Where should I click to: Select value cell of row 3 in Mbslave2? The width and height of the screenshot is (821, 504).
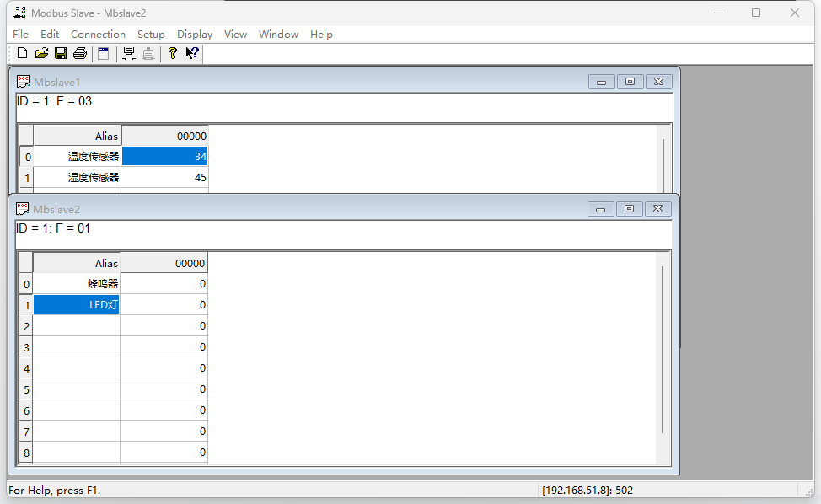click(164, 347)
